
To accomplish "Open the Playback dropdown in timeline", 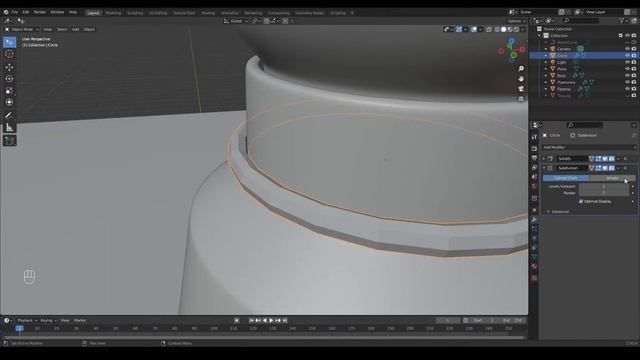I will point(27,320).
